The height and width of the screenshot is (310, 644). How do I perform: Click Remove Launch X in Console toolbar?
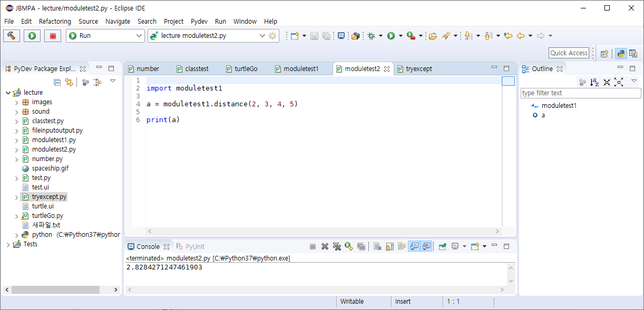point(325,246)
